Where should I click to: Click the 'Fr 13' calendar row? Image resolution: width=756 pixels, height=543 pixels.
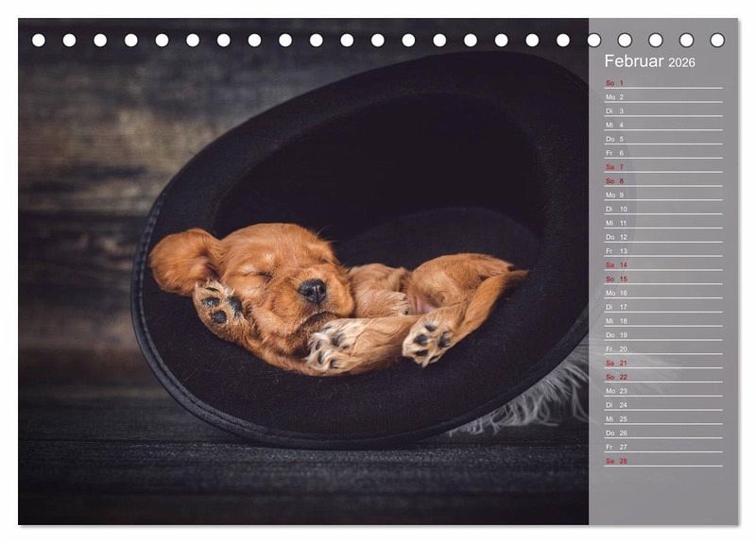click(x=663, y=251)
